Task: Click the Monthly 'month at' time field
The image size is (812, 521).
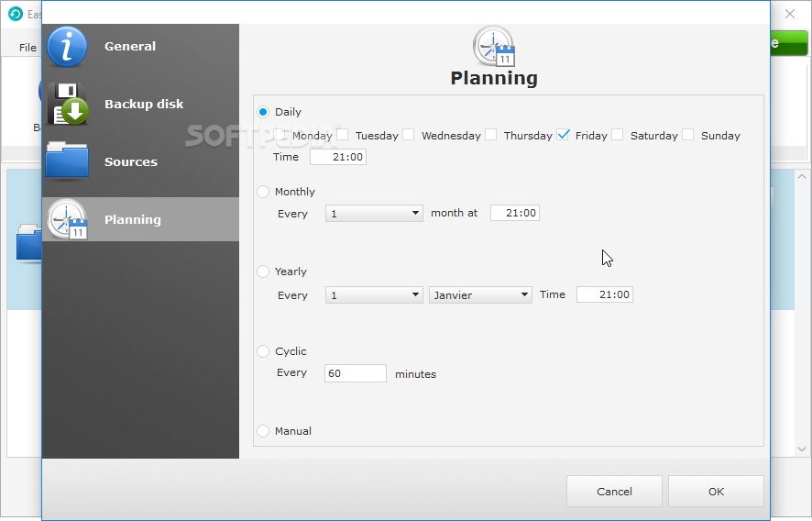Action: (x=515, y=213)
